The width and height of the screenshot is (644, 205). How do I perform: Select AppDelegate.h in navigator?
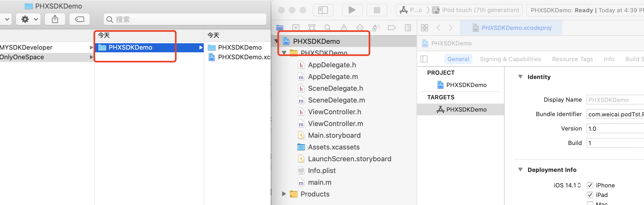(x=332, y=65)
